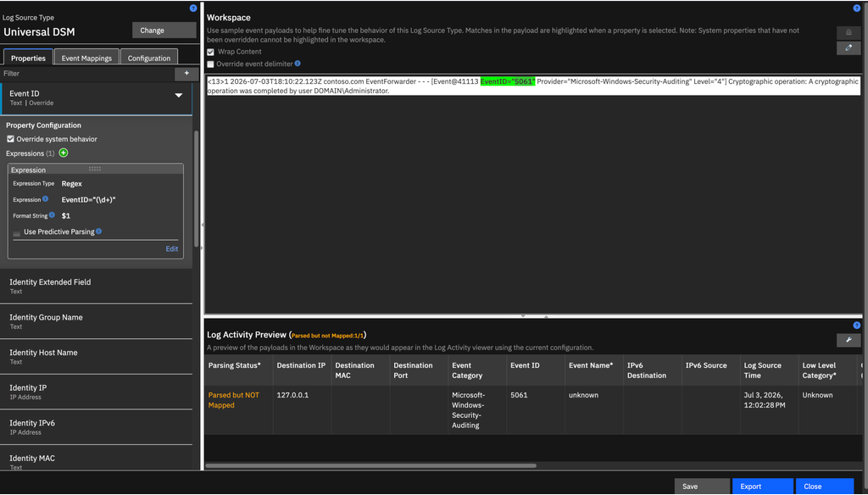This screenshot has height=495, width=868.
Task: Click the EventID="(\d+)" expression value
Action: pyautogui.click(x=88, y=199)
